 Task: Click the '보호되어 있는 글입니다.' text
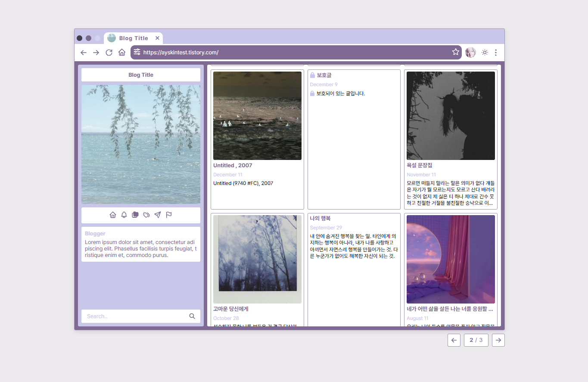click(340, 94)
